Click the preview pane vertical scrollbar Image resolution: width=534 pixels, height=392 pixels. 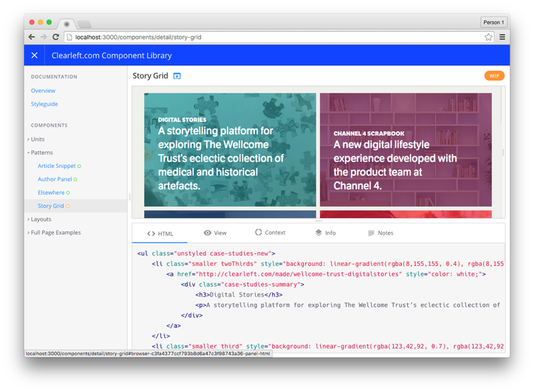(503, 152)
